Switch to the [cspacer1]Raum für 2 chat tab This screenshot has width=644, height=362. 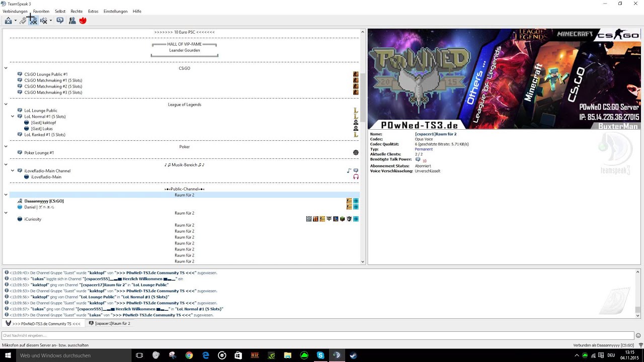tap(110, 324)
